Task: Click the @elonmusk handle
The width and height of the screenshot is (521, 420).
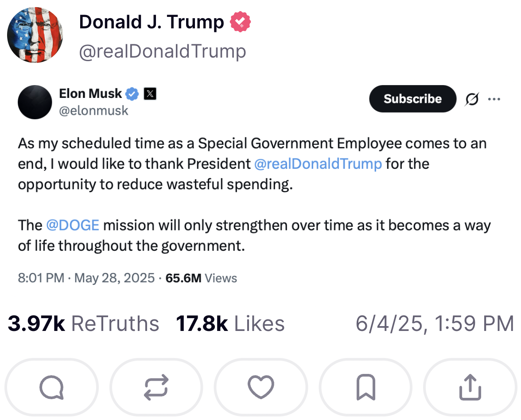Action: pyautogui.click(x=93, y=110)
